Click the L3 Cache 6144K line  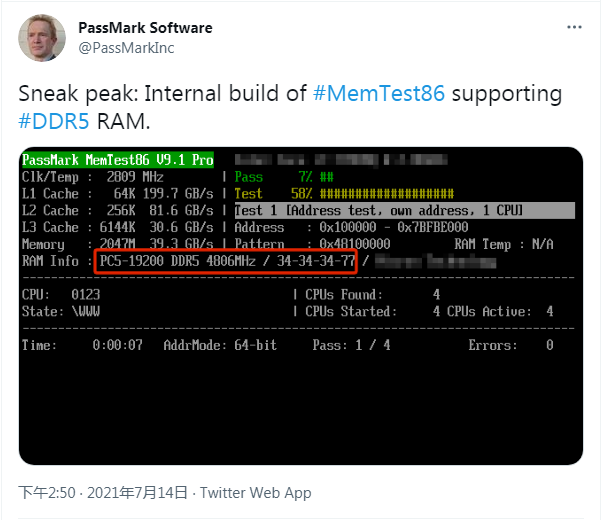pyautogui.click(x=117, y=228)
